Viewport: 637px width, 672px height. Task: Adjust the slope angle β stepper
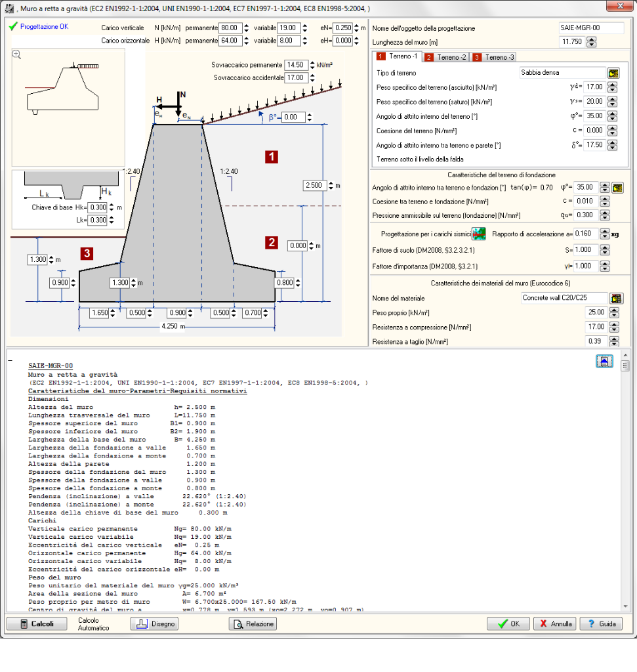point(309,117)
